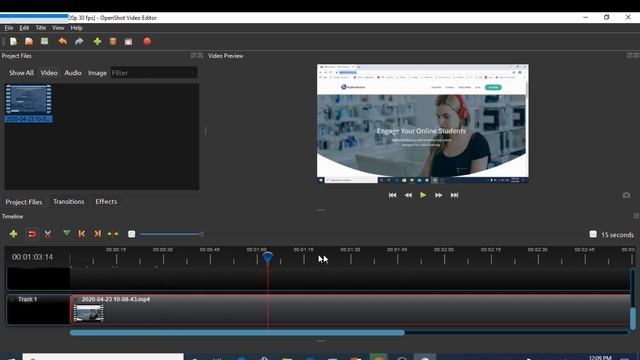Open the File menu
Screen dimensions: 640x360
point(9,28)
